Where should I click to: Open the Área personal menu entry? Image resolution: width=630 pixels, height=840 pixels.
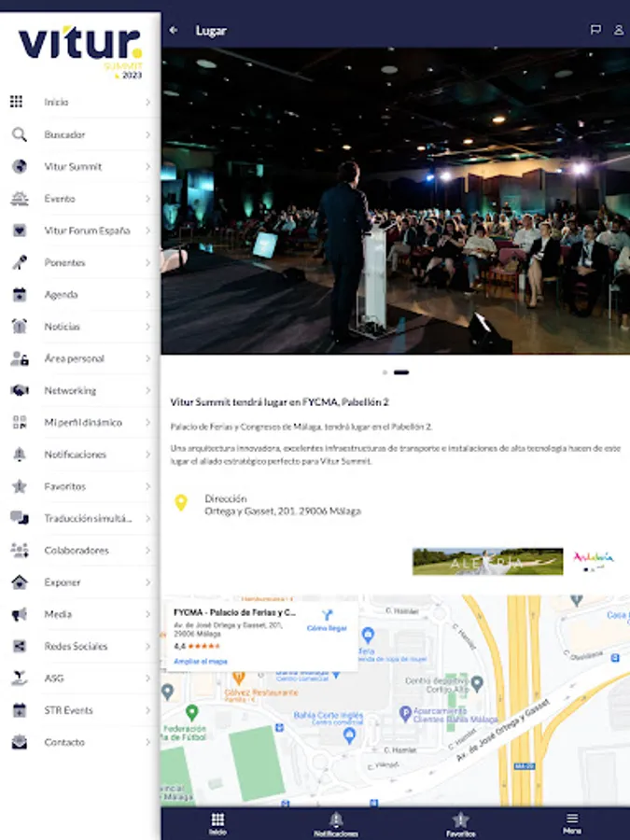click(x=80, y=358)
